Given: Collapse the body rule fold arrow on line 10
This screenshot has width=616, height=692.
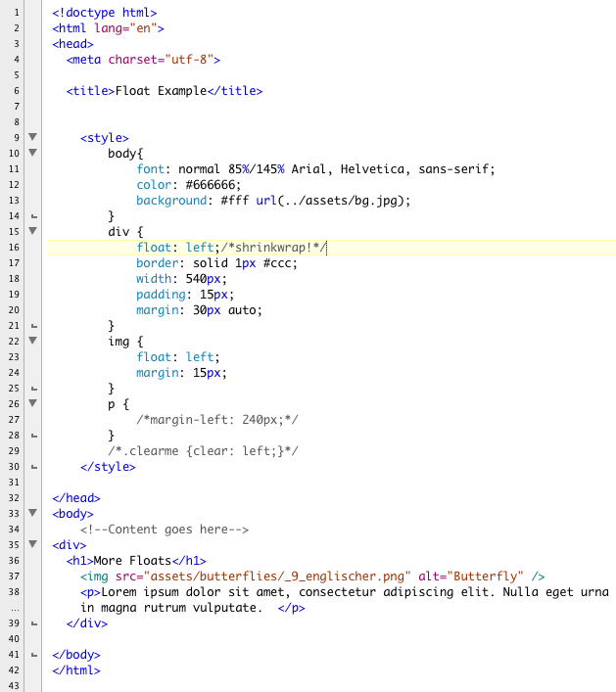Looking at the screenshot, I should pyautogui.click(x=32, y=154).
